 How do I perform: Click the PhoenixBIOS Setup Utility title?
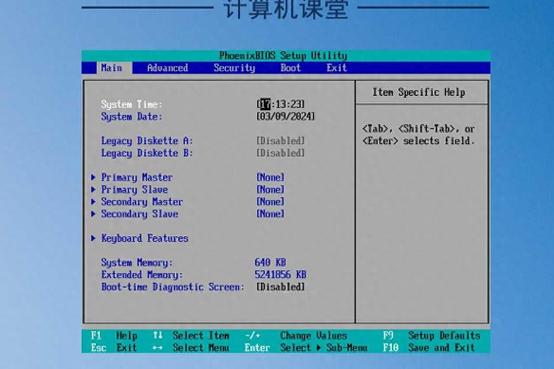tap(283, 56)
